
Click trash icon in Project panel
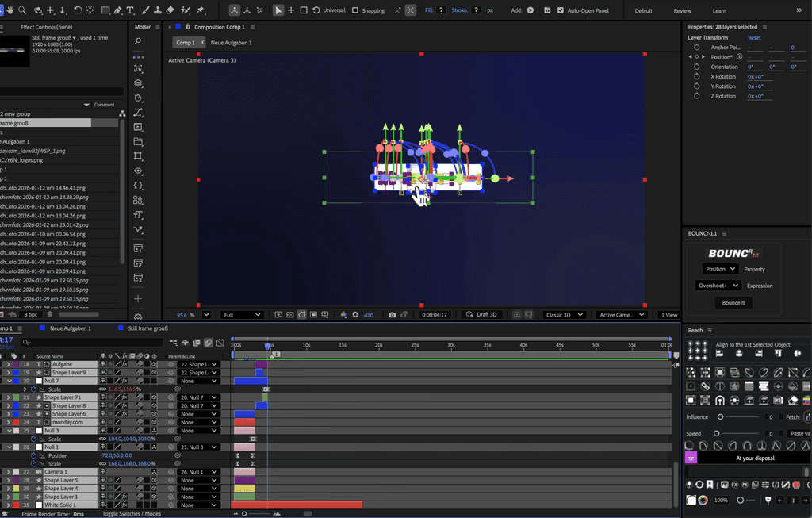(x=50, y=314)
